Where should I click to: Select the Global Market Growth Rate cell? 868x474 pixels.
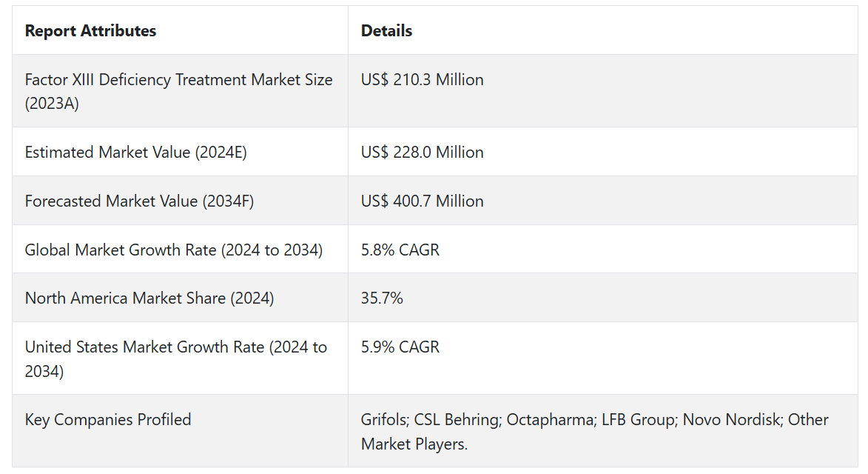(x=173, y=250)
